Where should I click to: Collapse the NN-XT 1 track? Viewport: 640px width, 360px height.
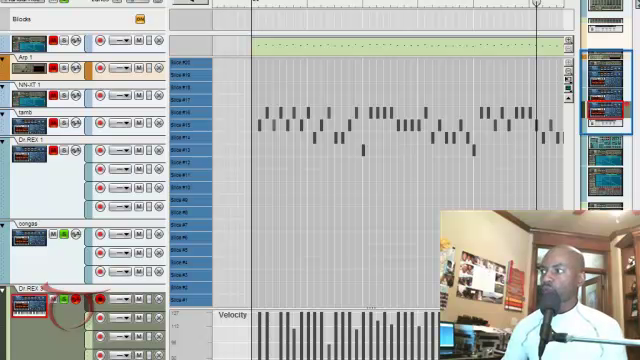[2, 87]
